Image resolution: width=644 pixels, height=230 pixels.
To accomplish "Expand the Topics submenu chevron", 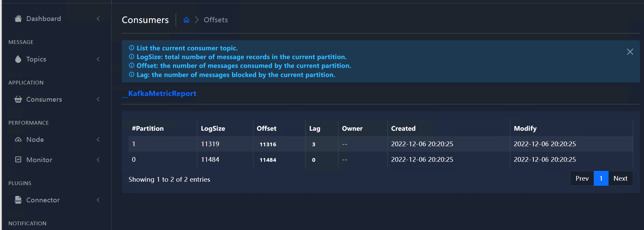I will point(98,59).
